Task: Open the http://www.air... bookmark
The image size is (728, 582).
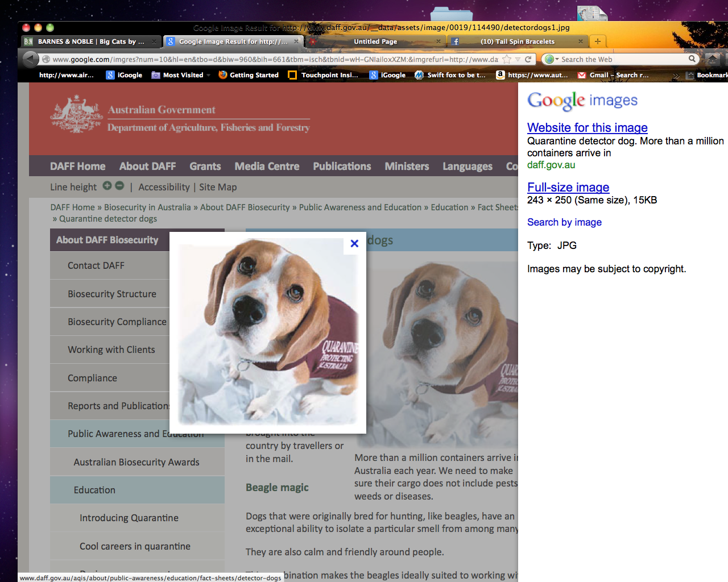Action: tap(66, 75)
